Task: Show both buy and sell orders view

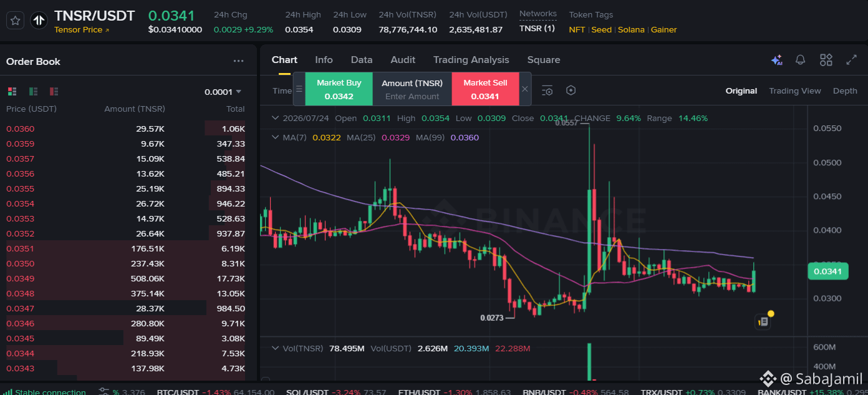Action: click(12, 91)
